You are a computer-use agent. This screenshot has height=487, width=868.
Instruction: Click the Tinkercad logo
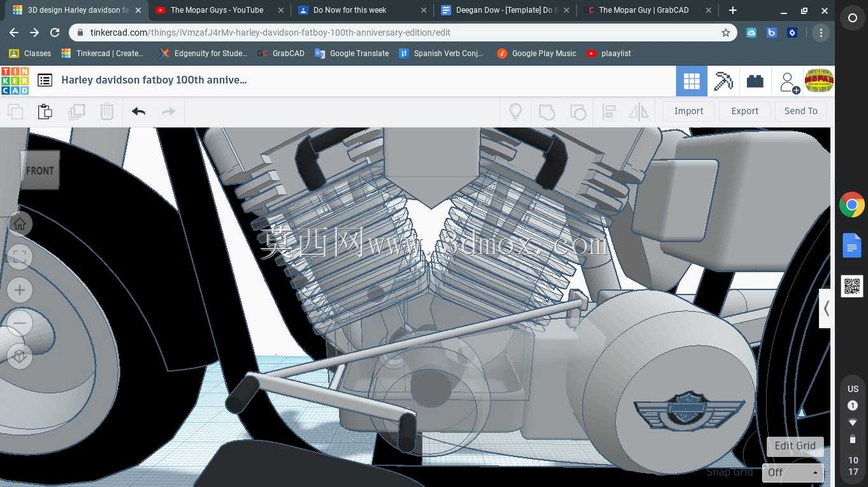tap(15, 80)
